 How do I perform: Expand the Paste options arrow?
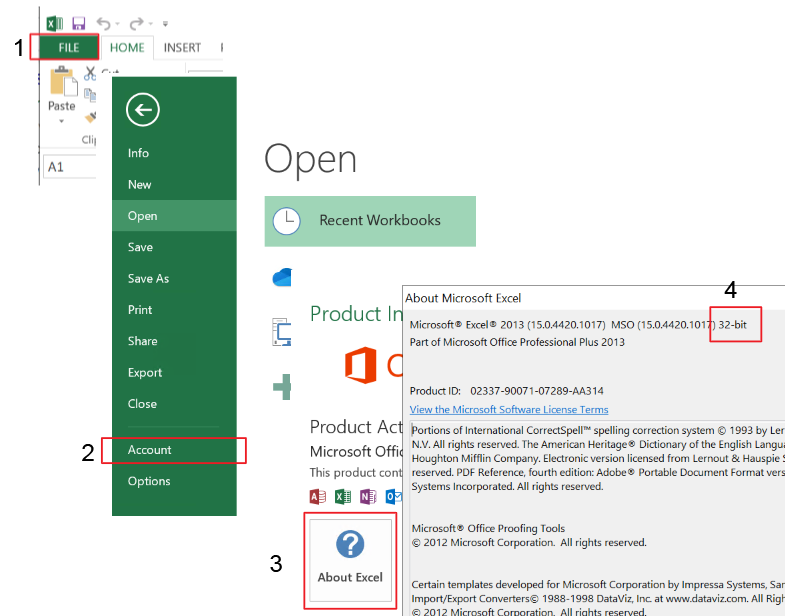tap(62, 121)
